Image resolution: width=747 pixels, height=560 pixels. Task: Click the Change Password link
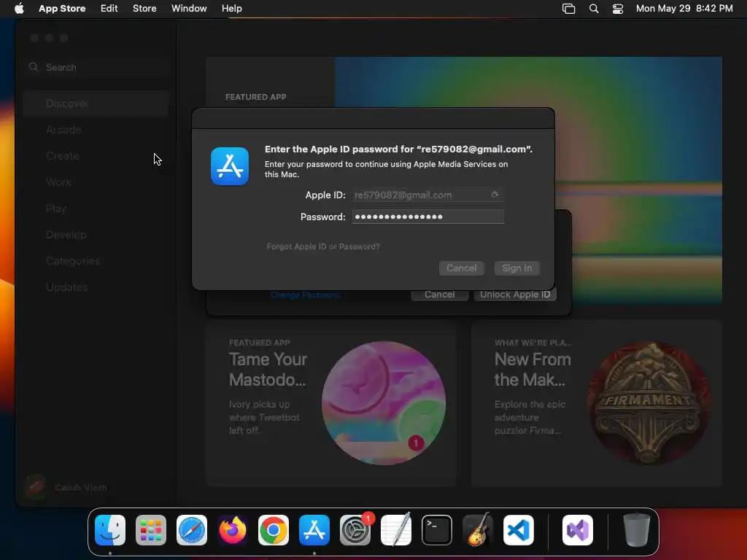pos(306,295)
